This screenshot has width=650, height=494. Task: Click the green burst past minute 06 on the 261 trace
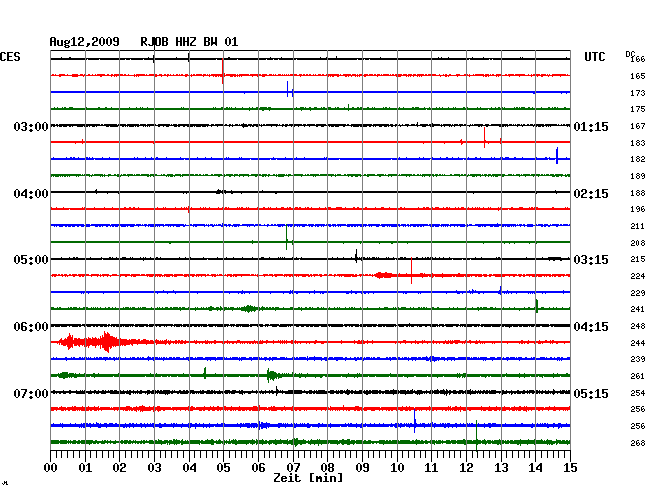click(272, 375)
